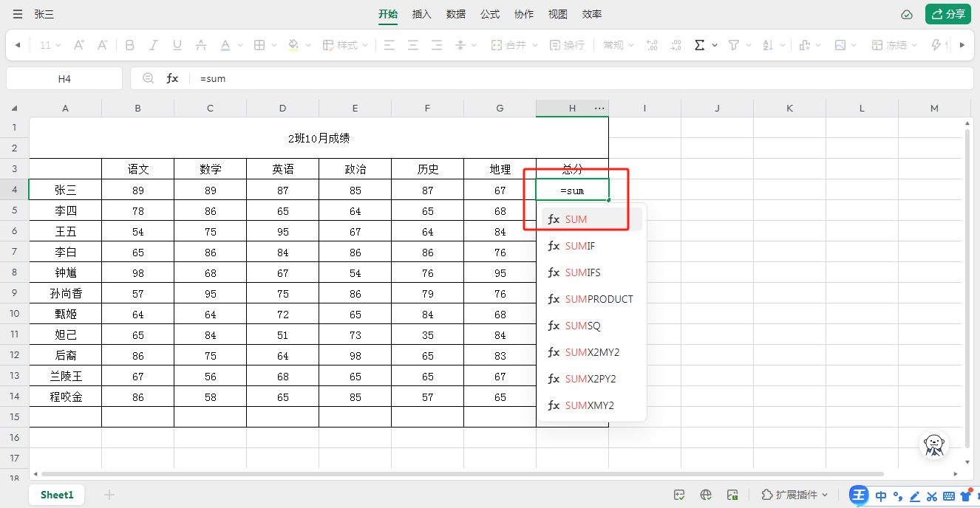Align text to the right

tap(437, 45)
